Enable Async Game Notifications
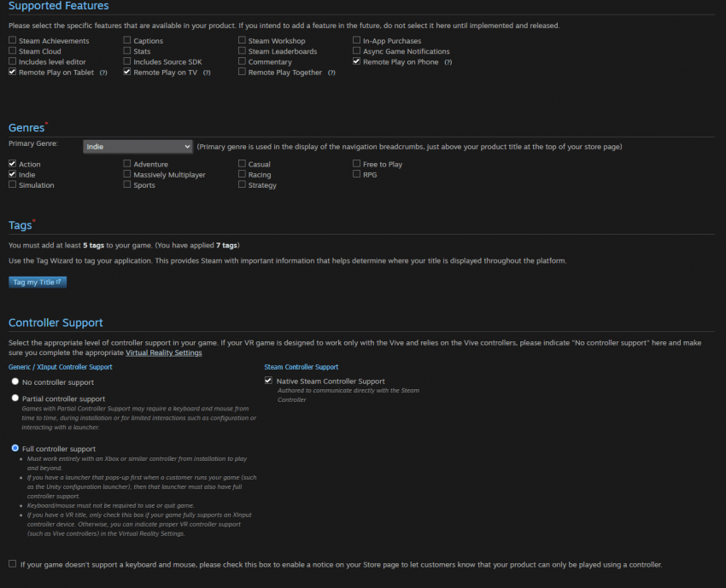Viewport: 726px width, 588px height. point(356,51)
